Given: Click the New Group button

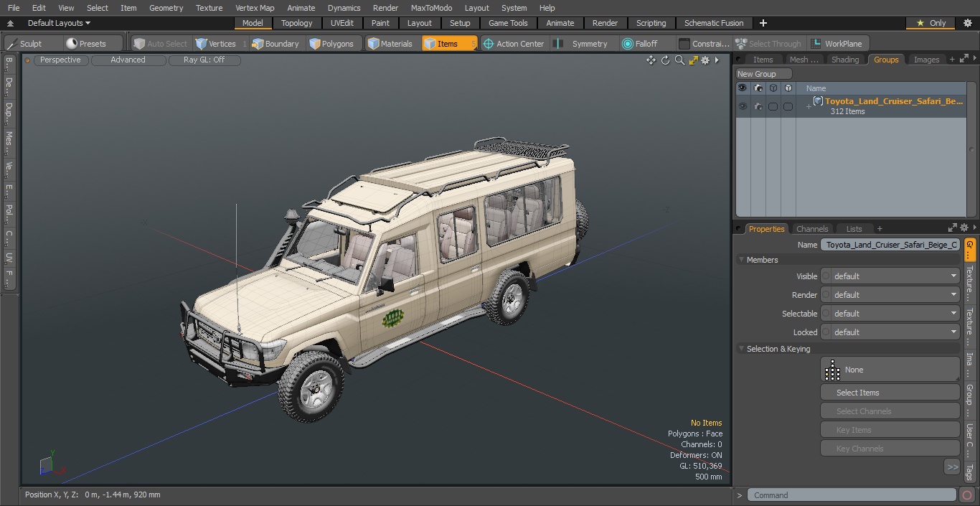Looking at the screenshot, I should (764, 74).
